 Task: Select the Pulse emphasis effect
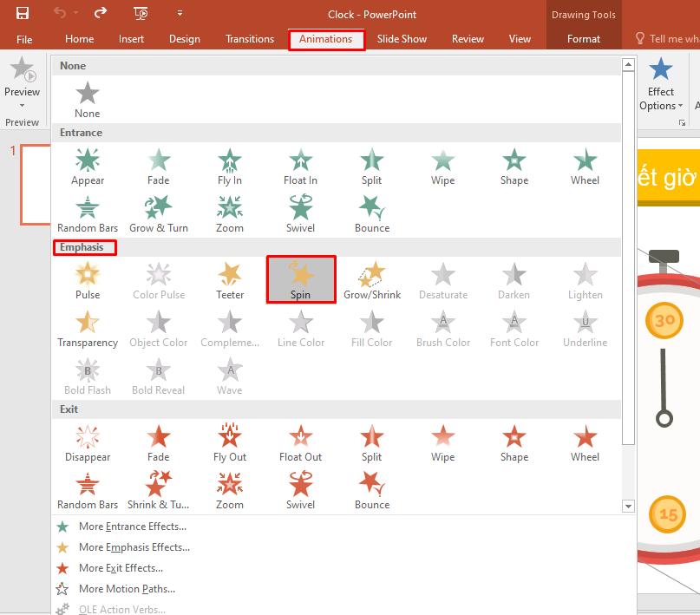click(x=88, y=281)
